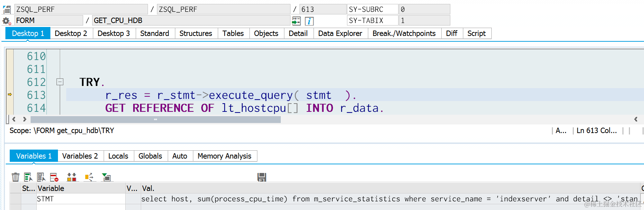Open the Data Explorer tab
644x210 pixels.
point(340,33)
